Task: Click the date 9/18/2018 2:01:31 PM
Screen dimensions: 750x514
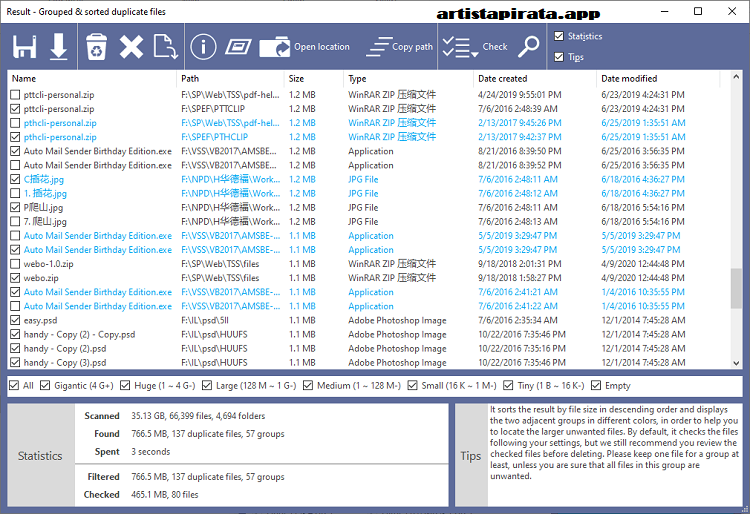Action: pyautogui.click(x=519, y=264)
